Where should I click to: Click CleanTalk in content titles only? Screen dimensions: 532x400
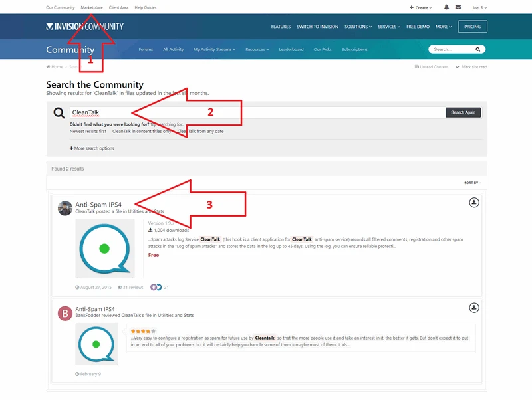[x=142, y=131]
